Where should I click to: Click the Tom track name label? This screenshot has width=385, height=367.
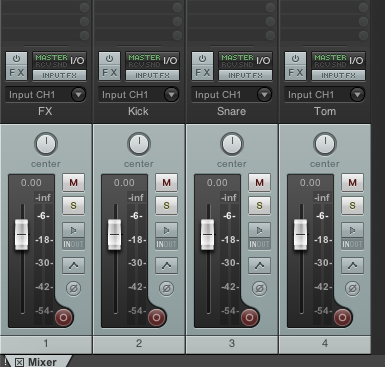325,111
